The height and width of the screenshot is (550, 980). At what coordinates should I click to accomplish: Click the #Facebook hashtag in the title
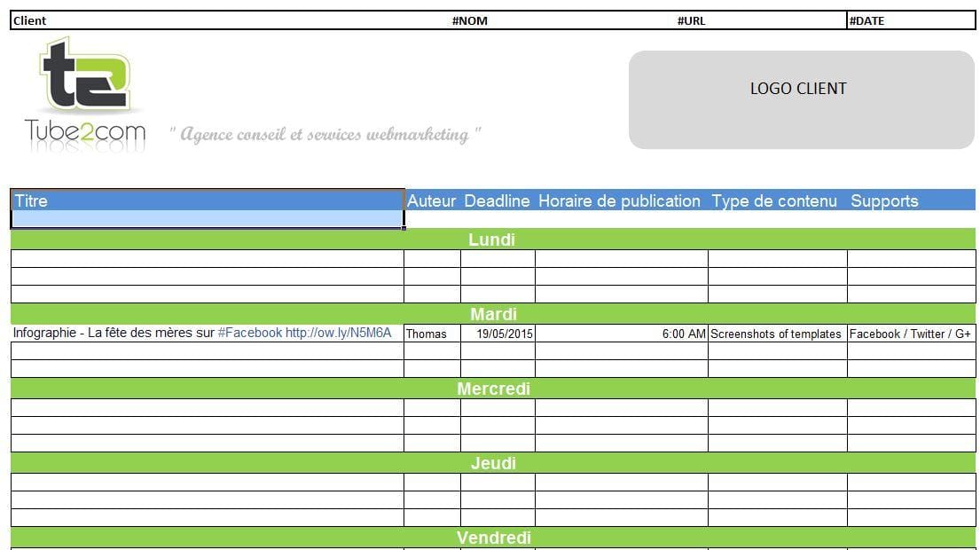pyautogui.click(x=249, y=334)
